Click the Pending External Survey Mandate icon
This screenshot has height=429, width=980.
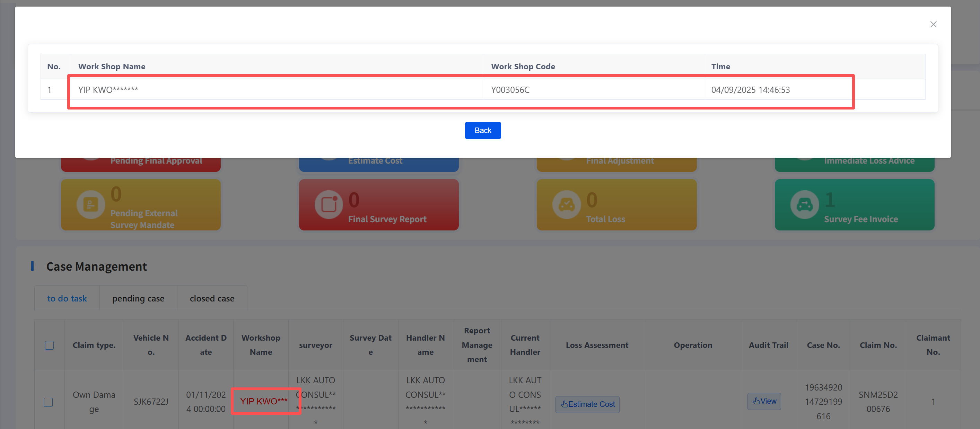(x=90, y=204)
